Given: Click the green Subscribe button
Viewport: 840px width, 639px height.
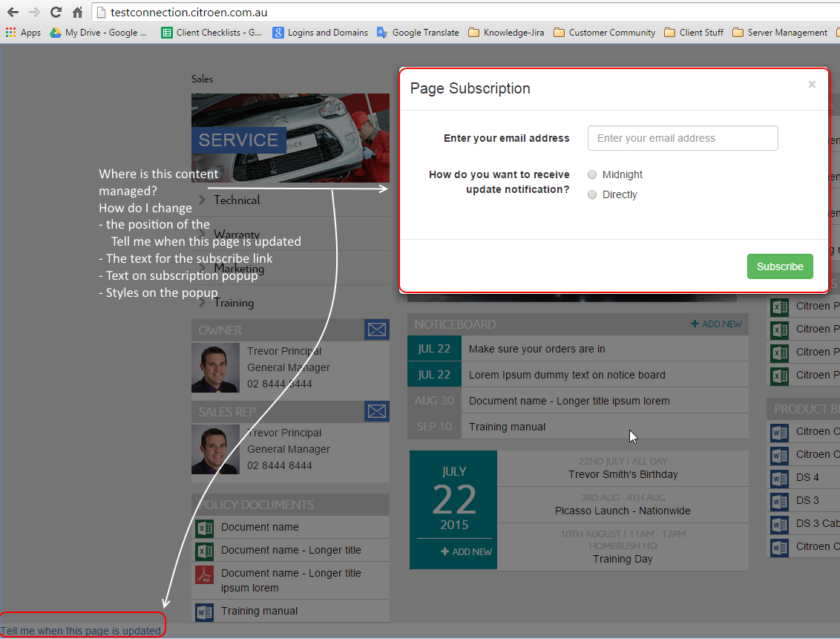Looking at the screenshot, I should [780, 266].
